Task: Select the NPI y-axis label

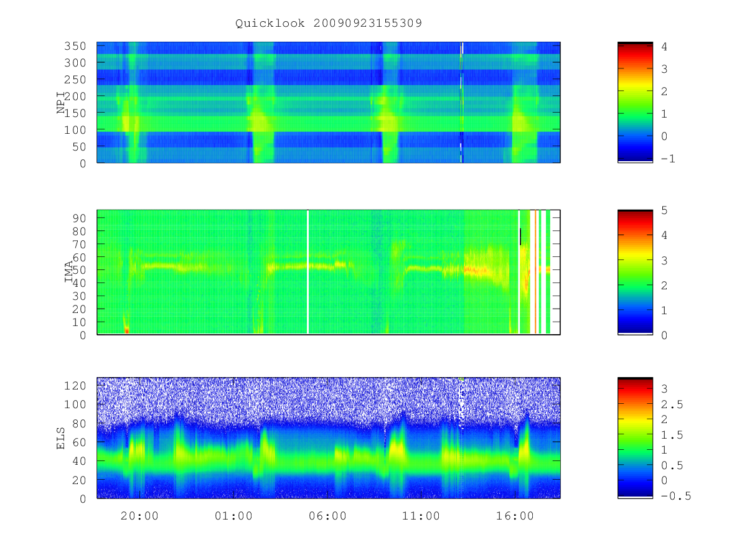Action: click(x=61, y=102)
